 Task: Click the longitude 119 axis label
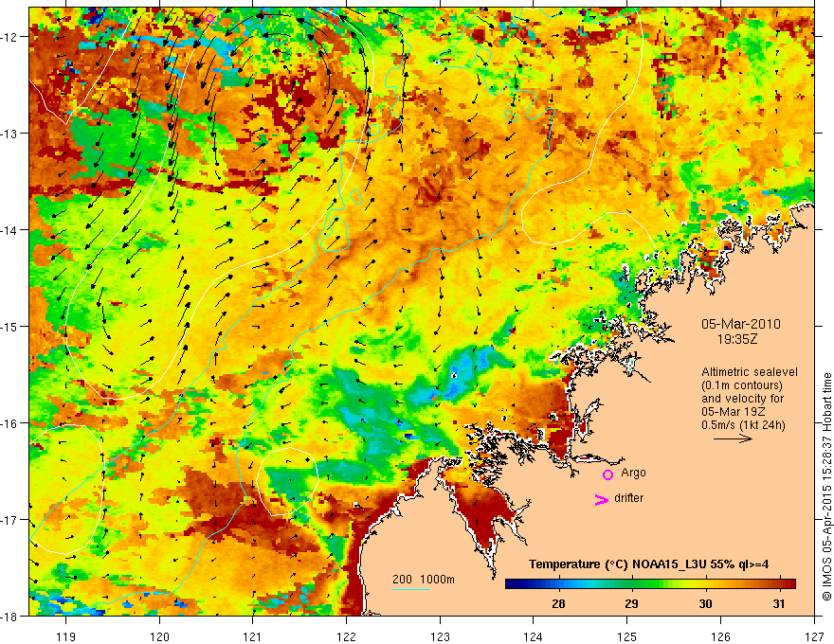tap(66, 636)
